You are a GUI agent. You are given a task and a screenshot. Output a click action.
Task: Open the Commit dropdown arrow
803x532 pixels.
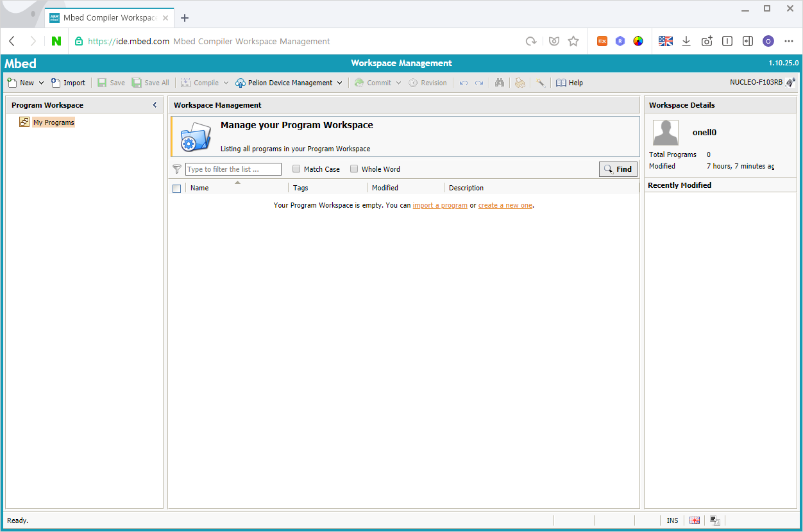pyautogui.click(x=398, y=83)
